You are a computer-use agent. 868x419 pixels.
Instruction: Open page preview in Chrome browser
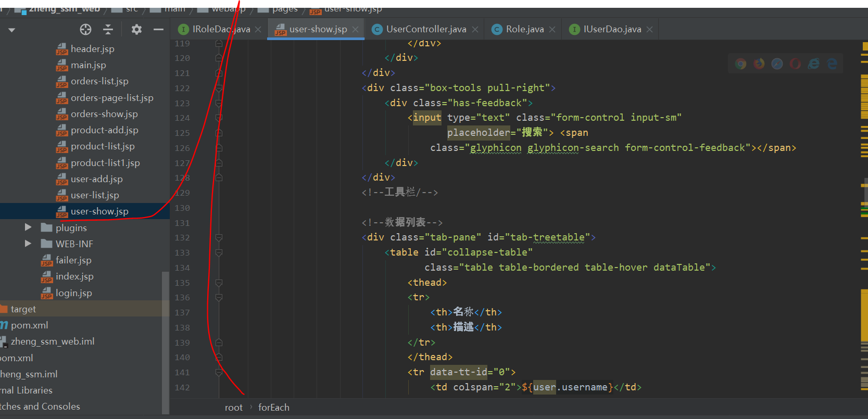pyautogui.click(x=740, y=64)
